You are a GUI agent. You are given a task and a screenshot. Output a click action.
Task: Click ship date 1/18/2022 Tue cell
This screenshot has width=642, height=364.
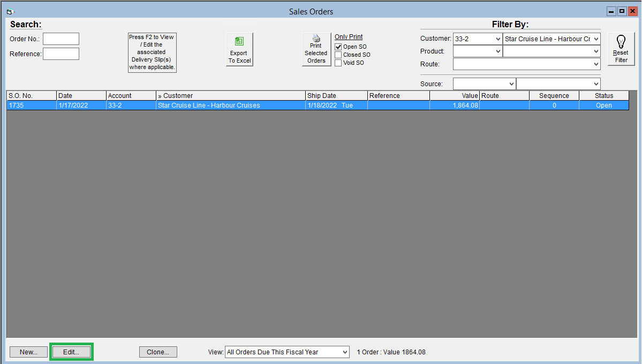pos(337,105)
